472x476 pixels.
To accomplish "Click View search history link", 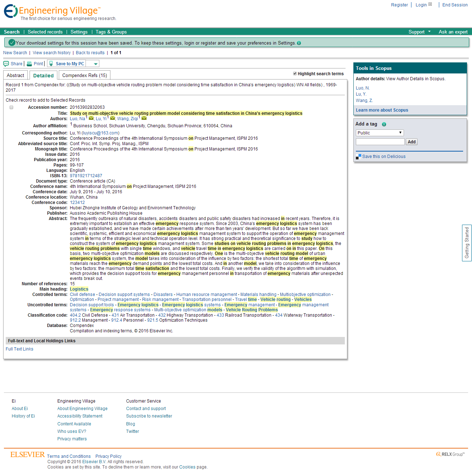I will [52, 53].
